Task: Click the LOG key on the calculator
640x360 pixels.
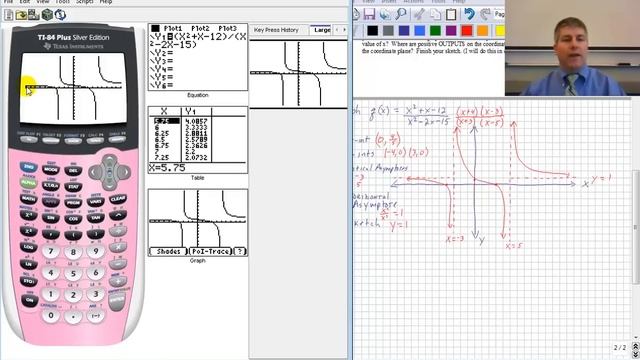Action: pos(29,247)
